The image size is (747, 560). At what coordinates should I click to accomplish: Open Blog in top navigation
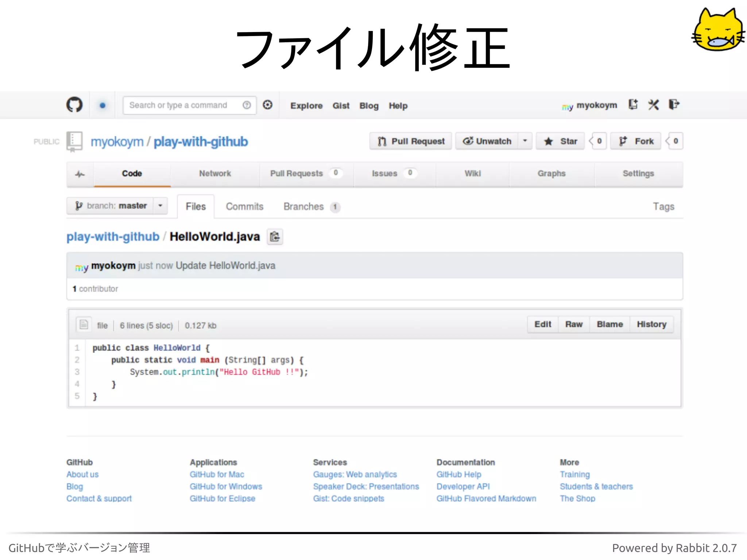coord(369,106)
